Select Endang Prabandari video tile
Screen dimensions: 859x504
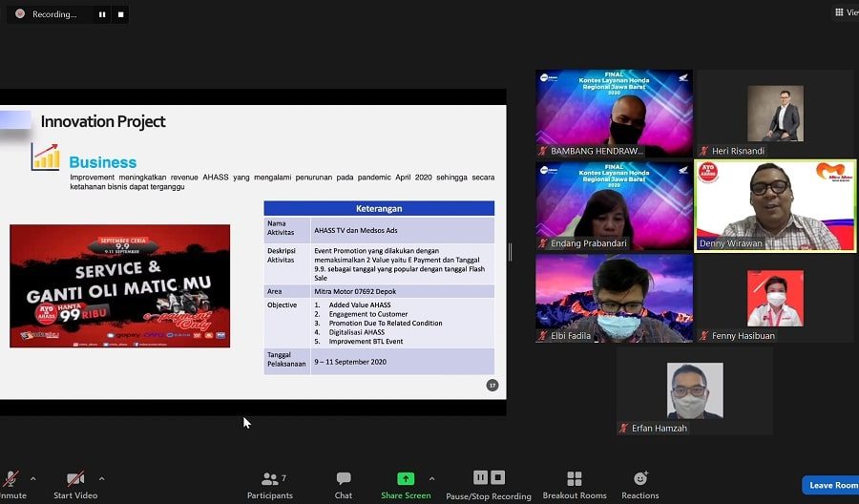click(614, 206)
